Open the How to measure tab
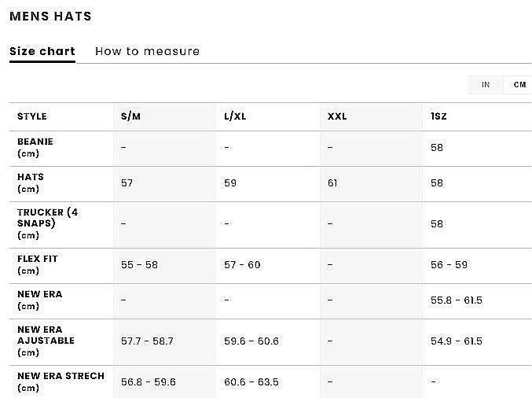This screenshot has height=398, width=532. click(x=147, y=52)
